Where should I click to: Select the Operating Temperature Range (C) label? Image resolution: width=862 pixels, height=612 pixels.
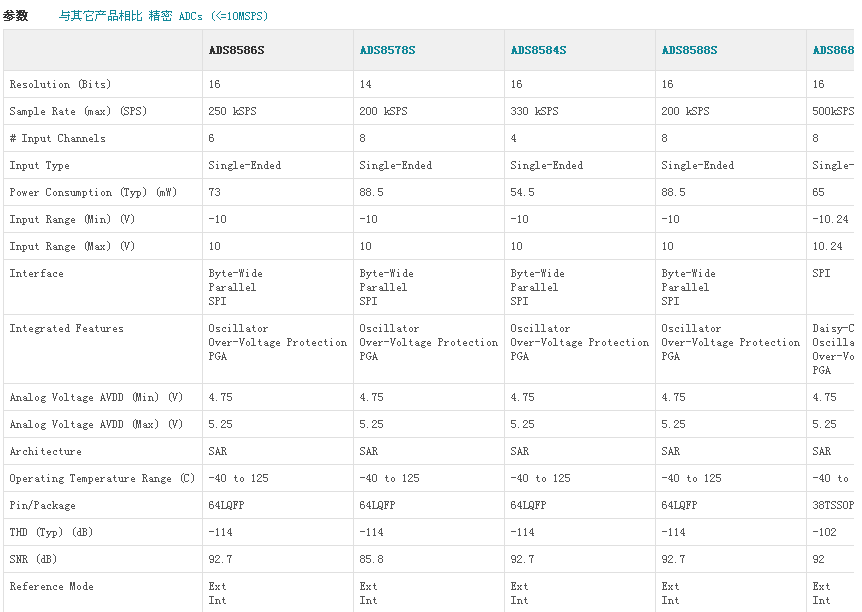click(102, 478)
